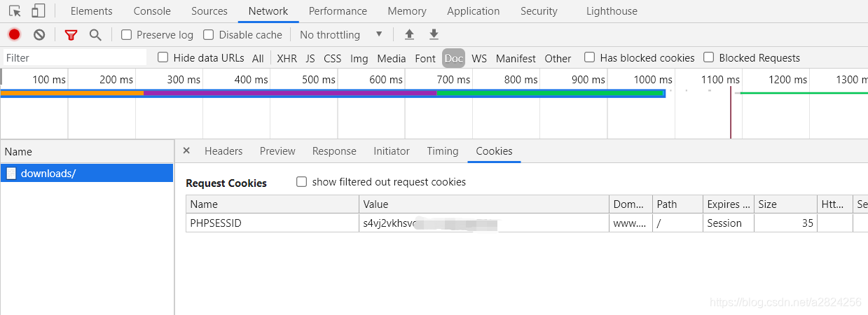Focus the Filter text field
The image size is (868, 315).
coord(74,57)
